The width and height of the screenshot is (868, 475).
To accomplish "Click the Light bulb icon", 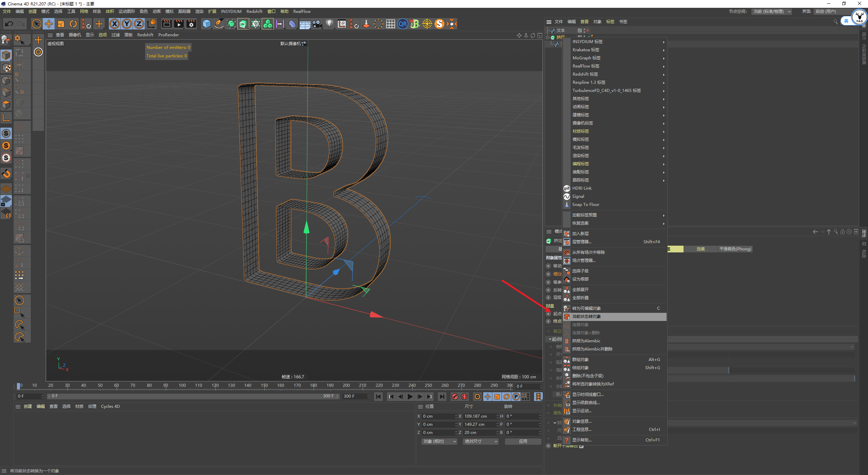I will click(329, 24).
